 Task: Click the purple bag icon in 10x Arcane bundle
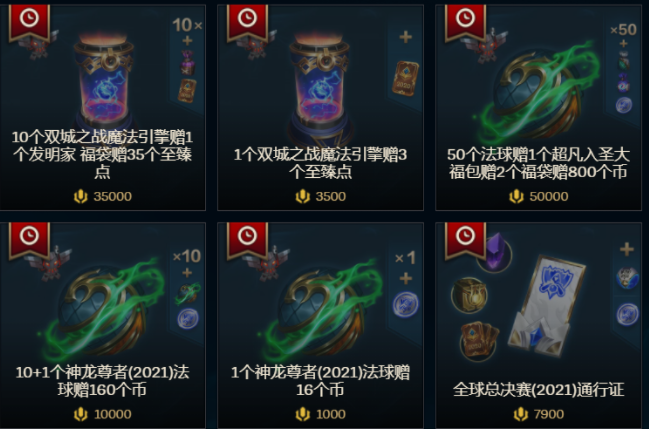click(187, 63)
